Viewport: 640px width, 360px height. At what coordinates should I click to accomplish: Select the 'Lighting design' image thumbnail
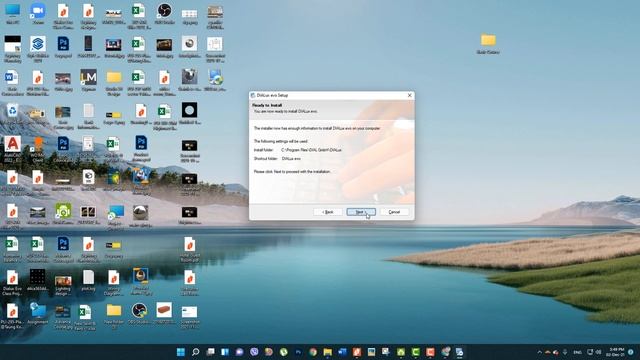coord(63,283)
